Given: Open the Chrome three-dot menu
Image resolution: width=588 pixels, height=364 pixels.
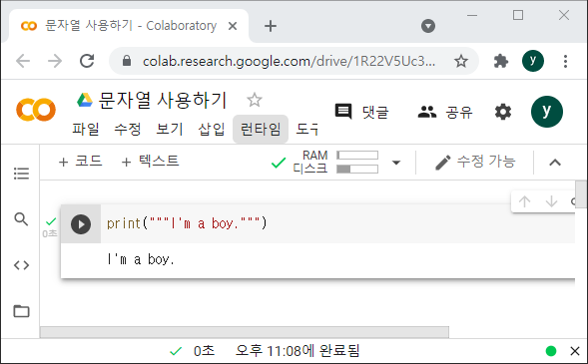Looking at the screenshot, I should pos(565,61).
